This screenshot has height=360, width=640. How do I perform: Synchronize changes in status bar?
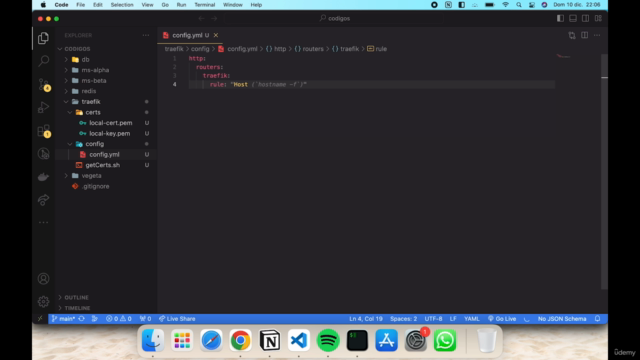click(x=82, y=319)
